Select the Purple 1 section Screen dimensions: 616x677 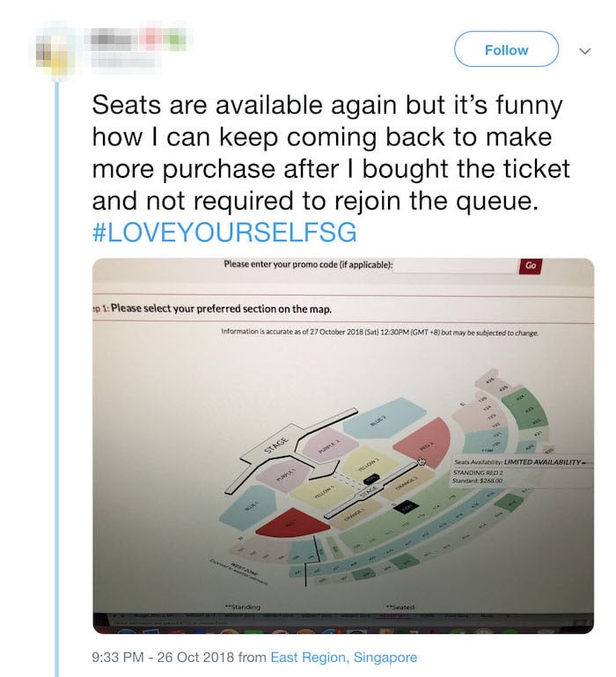(283, 473)
